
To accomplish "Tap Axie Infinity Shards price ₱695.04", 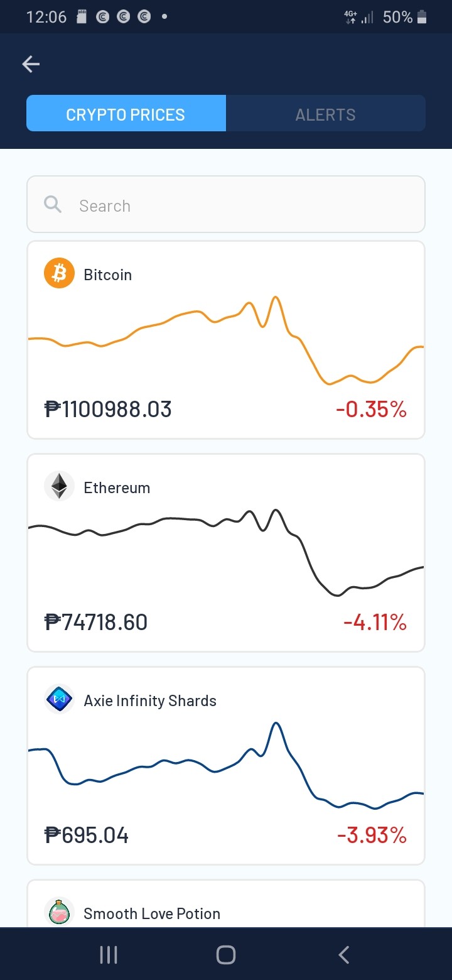I will [x=87, y=836].
